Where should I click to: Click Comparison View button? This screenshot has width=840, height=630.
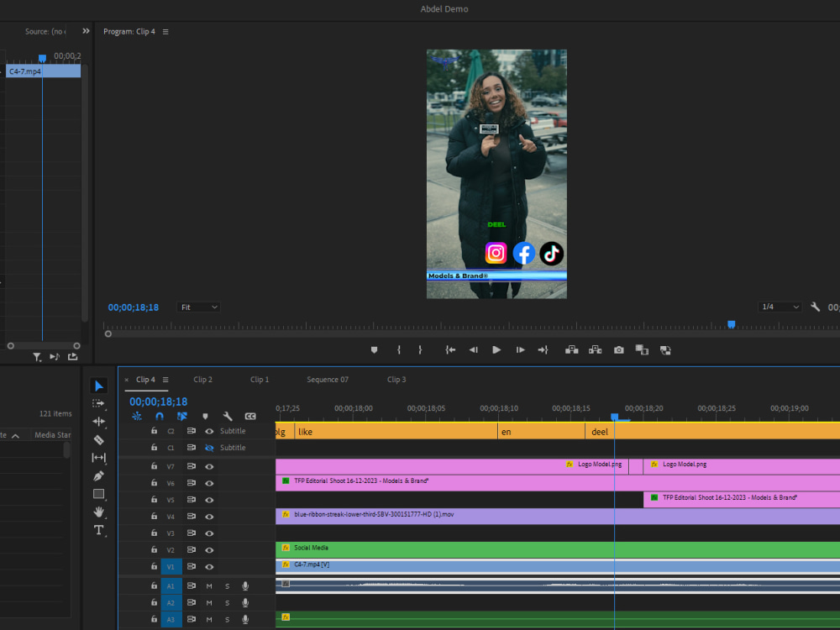(642, 349)
